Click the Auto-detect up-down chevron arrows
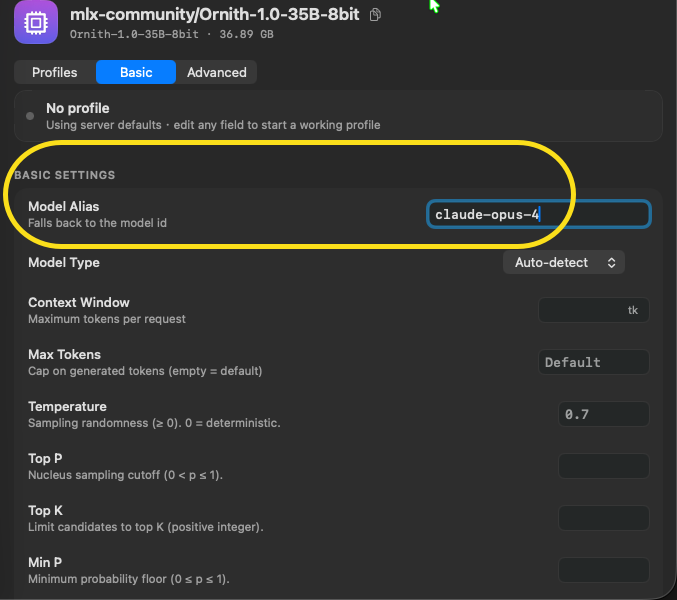677x600 pixels. click(x=611, y=262)
